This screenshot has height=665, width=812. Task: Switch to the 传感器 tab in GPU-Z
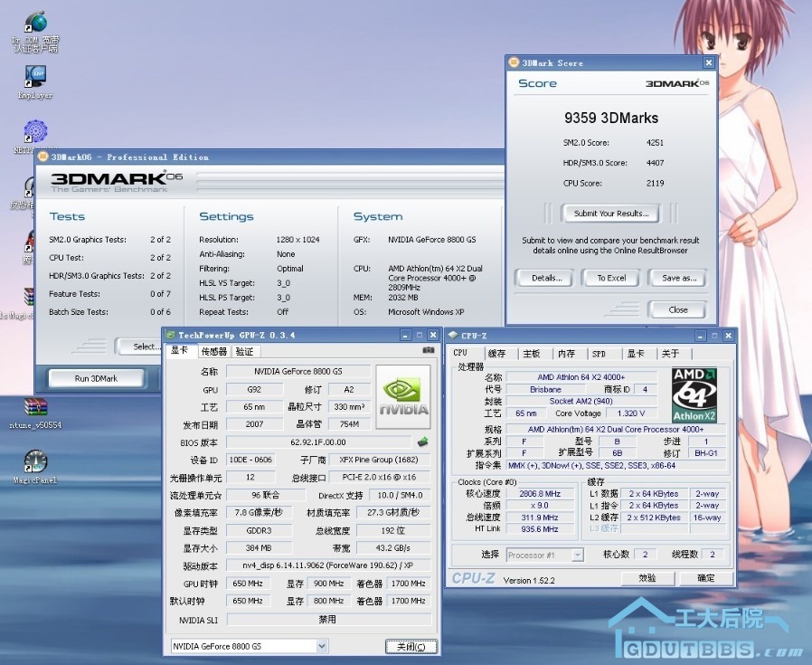click(x=213, y=352)
